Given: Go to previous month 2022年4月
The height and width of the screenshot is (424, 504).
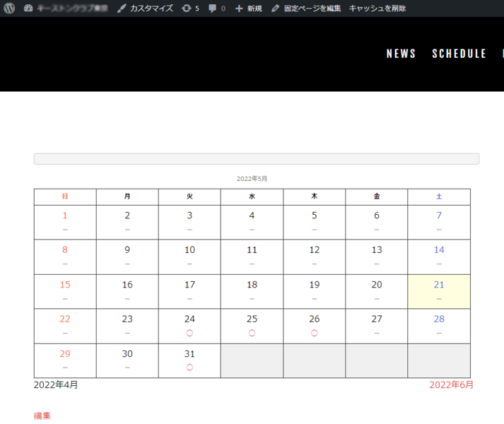Looking at the screenshot, I should point(56,385).
